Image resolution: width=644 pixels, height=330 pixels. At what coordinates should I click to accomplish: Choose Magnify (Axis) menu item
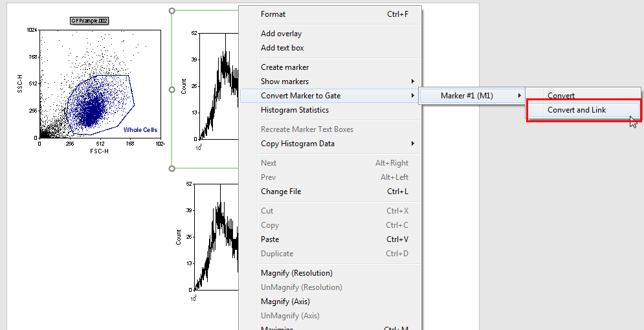point(287,302)
